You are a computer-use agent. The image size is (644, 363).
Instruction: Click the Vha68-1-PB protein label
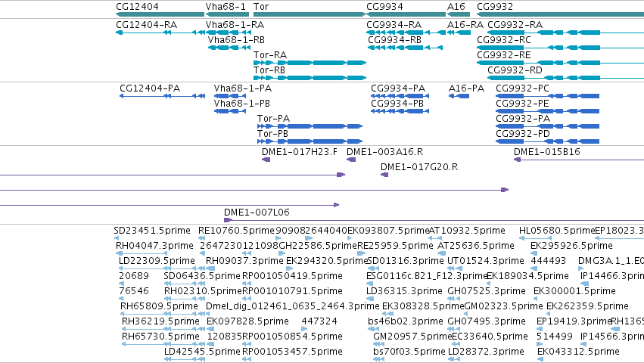(242, 104)
